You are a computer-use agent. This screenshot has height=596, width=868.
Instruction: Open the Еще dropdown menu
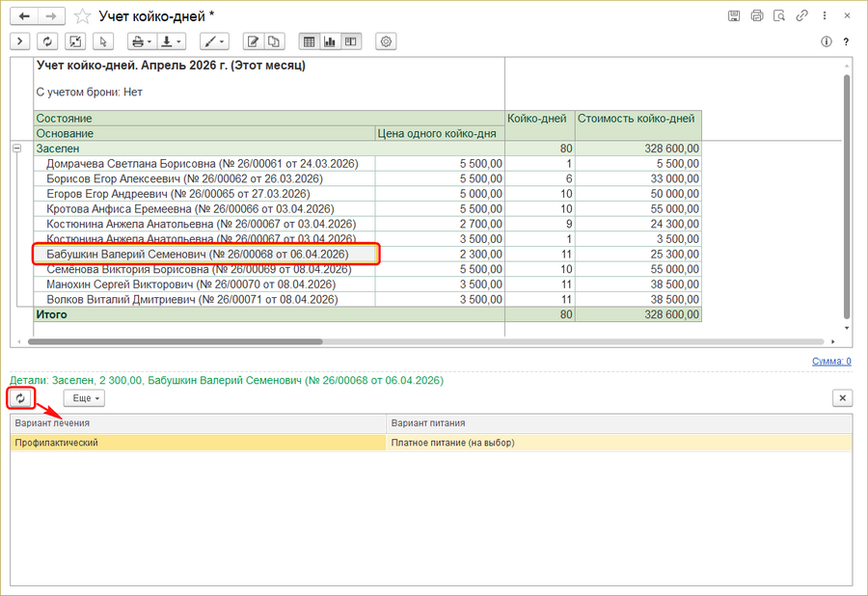(84, 397)
